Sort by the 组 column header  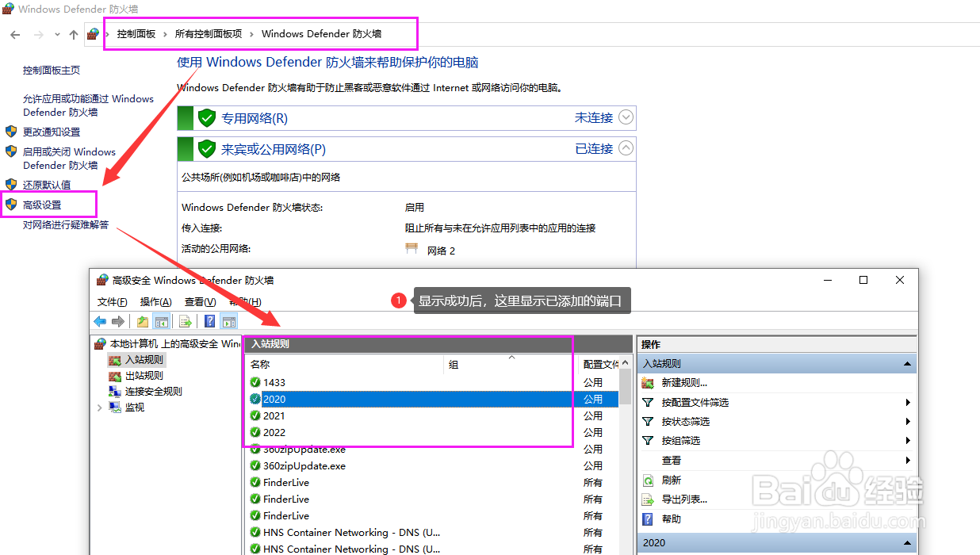(x=511, y=365)
